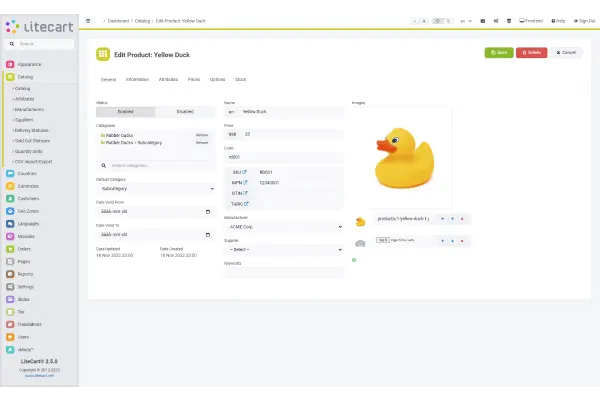Open the SKU external link icon
Image resolution: width=600 pixels, height=400 pixels.
244,172
